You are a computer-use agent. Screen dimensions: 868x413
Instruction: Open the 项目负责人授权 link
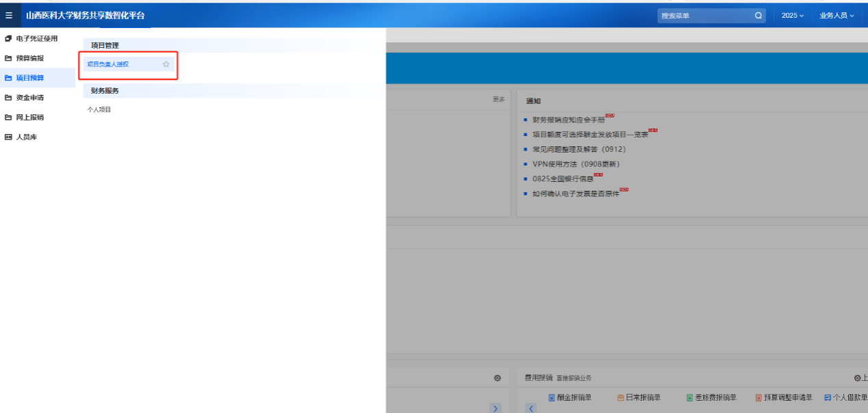(108, 64)
